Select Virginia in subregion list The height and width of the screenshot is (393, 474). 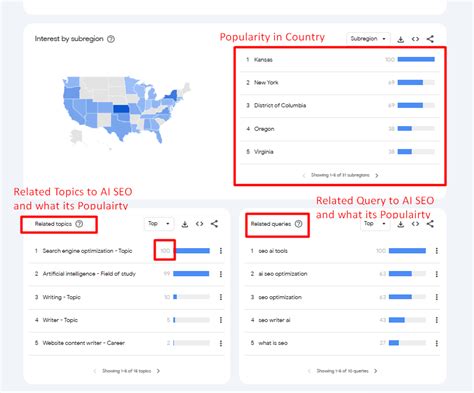[x=340, y=152]
